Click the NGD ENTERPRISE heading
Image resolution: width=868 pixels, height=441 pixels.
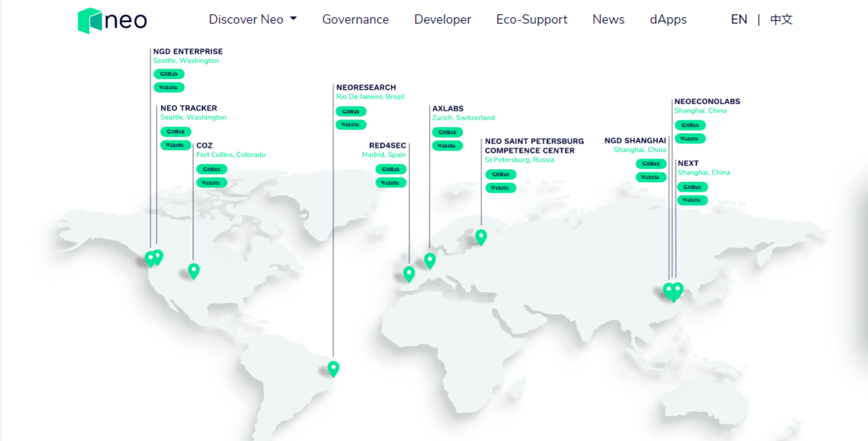coord(188,51)
